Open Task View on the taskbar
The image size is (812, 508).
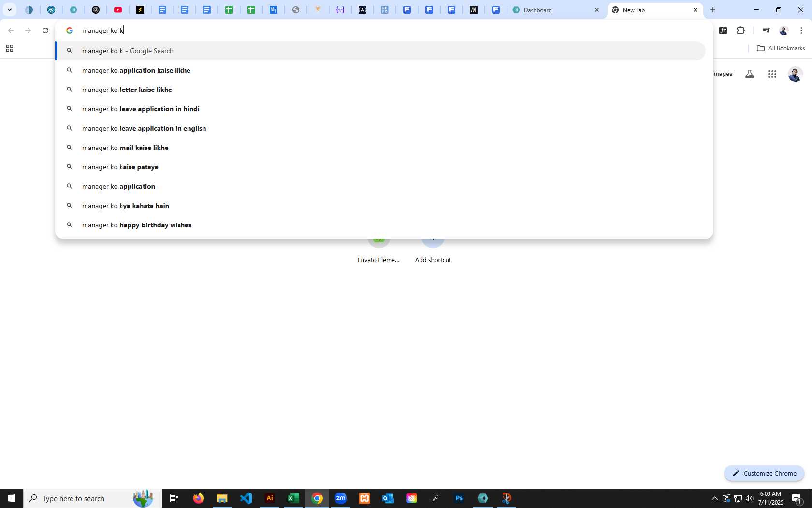pyautogui.click(x=174, y=498)
